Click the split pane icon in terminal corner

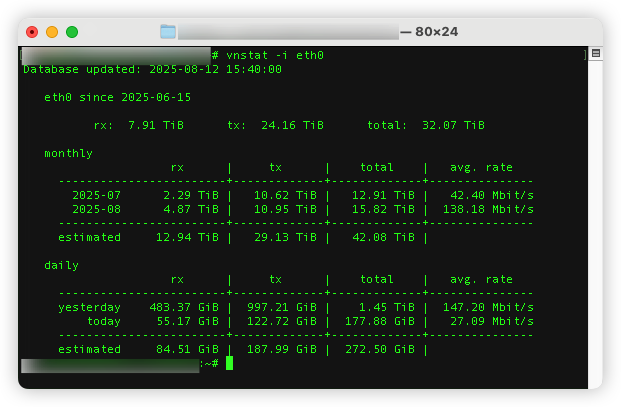(x=596, y=54)
